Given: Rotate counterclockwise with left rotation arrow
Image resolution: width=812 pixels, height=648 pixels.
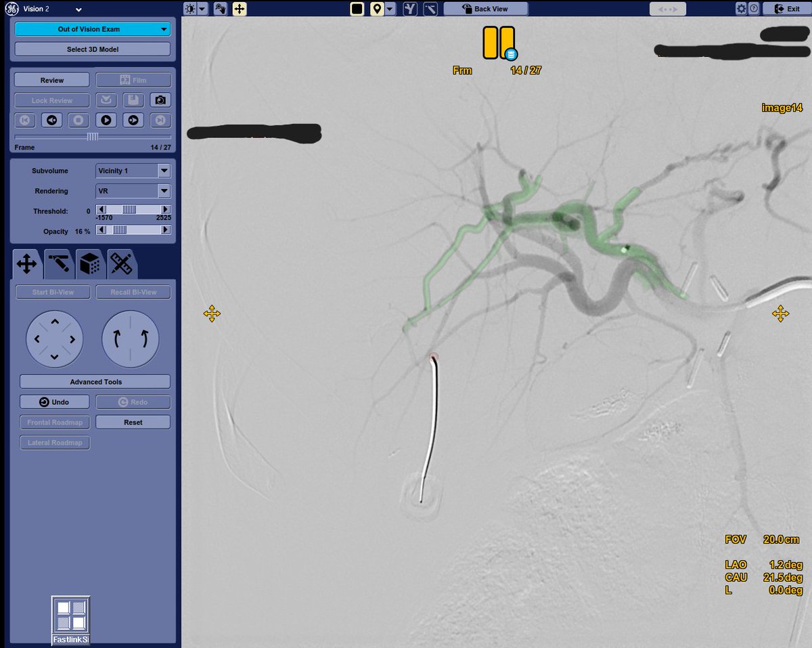Looking at the screenshot, I should pyautogui.click(x=116, y=339).
